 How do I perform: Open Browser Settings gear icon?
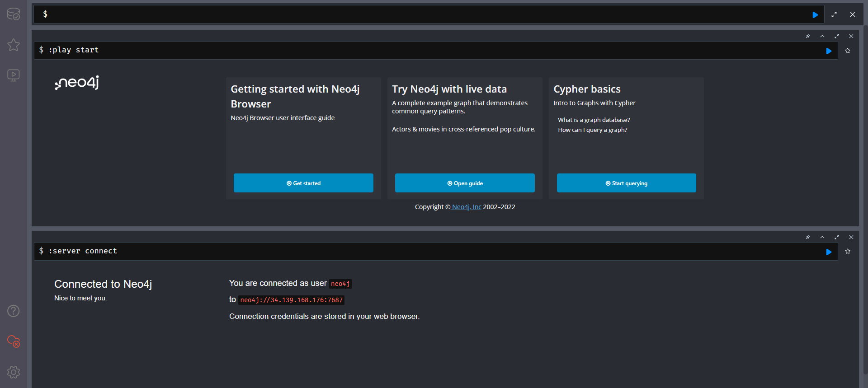click(14, 372)
